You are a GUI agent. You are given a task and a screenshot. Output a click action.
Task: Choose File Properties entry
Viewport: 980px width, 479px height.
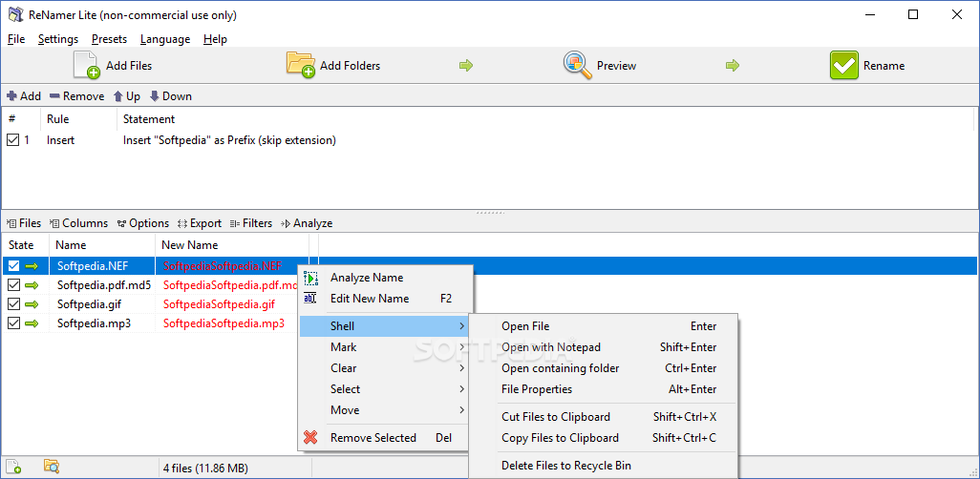click(604, 389)
